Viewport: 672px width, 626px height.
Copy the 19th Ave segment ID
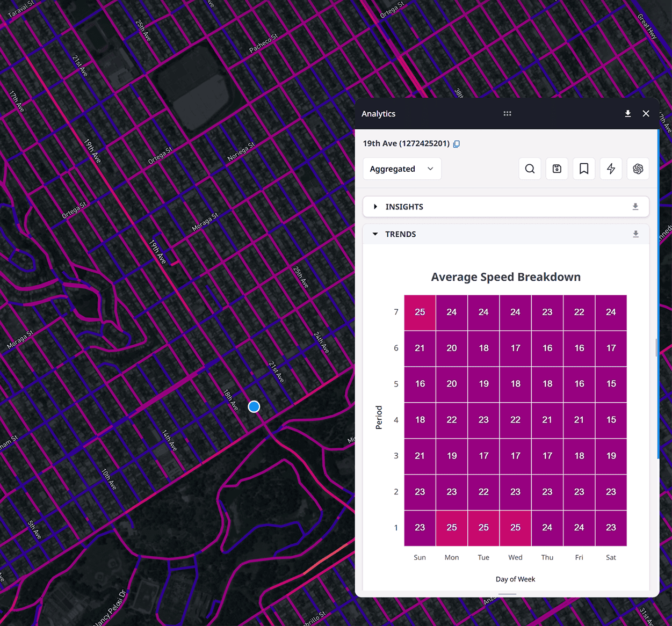[x=457, y=144]
